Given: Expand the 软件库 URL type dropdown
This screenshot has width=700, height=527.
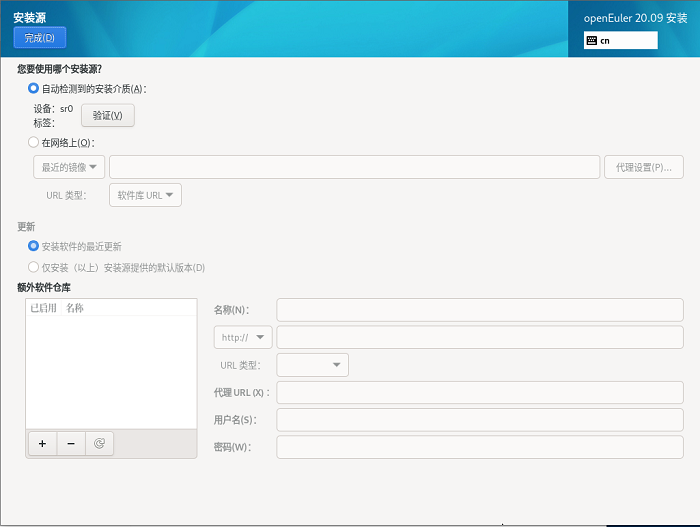Looking at the screenshot, I should (x=145, y=195).
